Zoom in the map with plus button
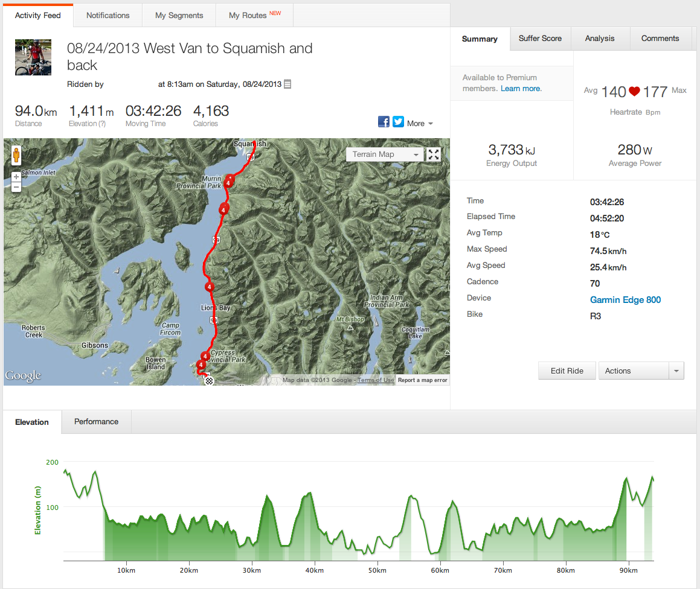 (16, 177)
